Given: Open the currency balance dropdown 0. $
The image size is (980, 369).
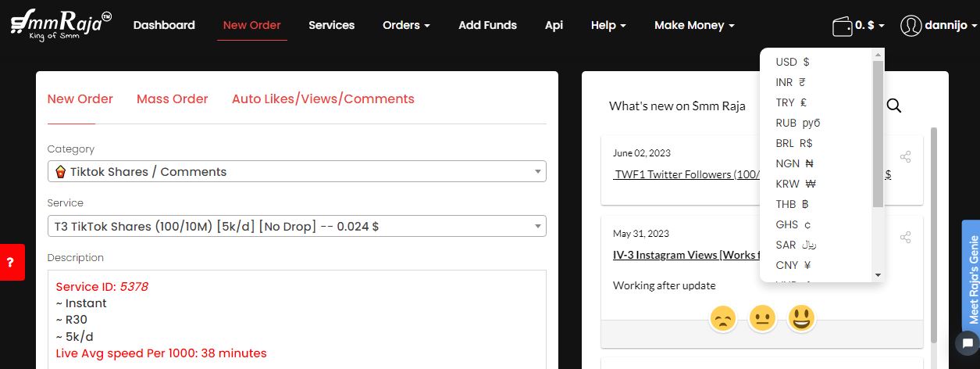Looking at the screenshot, I should click(869, 25).
